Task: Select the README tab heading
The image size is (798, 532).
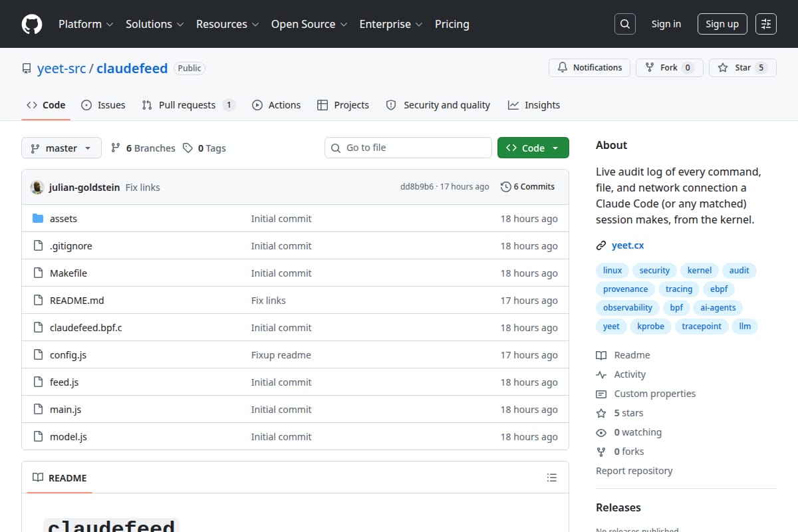Action: (x=60, y=477)
